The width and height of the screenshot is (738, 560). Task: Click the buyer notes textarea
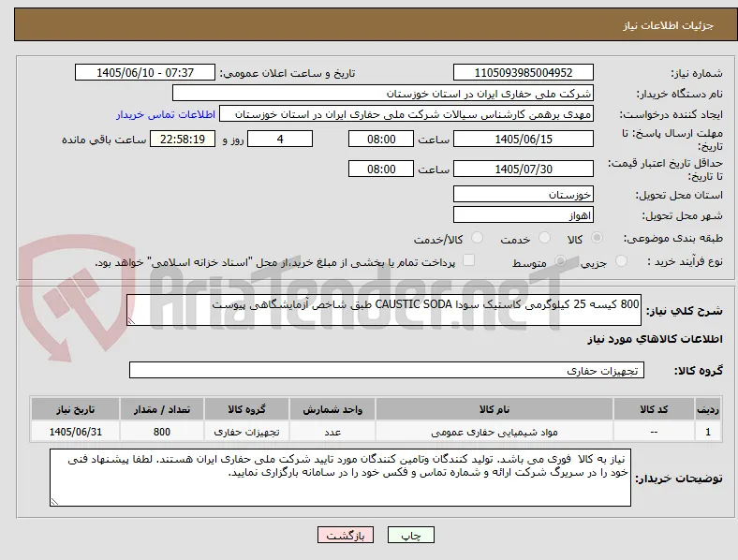[340, 478]
